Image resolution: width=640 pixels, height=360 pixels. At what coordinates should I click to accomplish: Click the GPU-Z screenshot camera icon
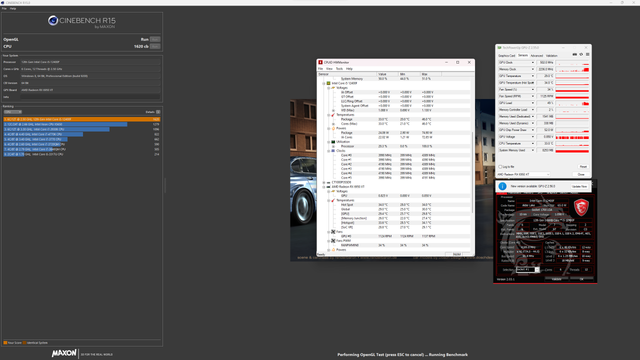575,54
